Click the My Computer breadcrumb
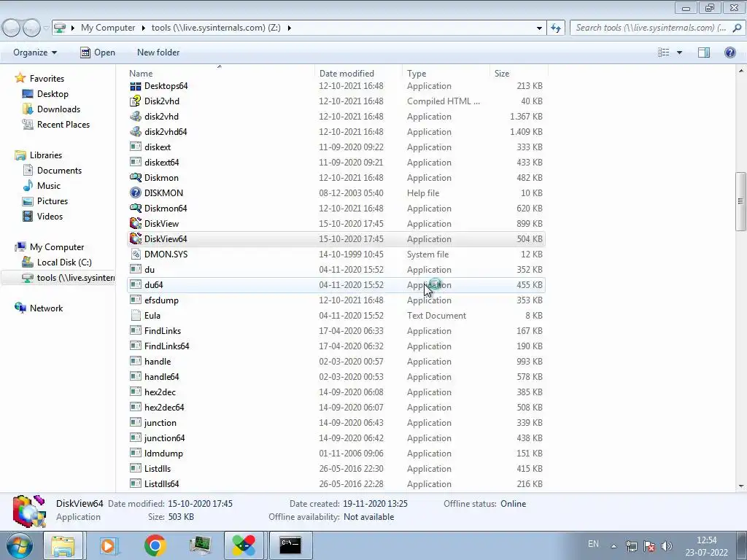Image resolution: width=747 pixels, height=560 pixels. click(x=108, y=28)
